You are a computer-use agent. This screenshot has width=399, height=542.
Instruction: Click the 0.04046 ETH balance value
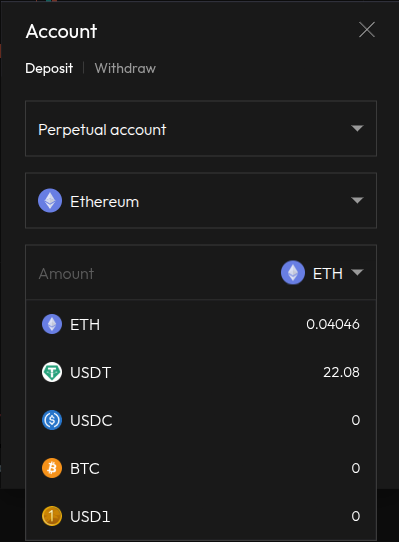coord(333,324)
